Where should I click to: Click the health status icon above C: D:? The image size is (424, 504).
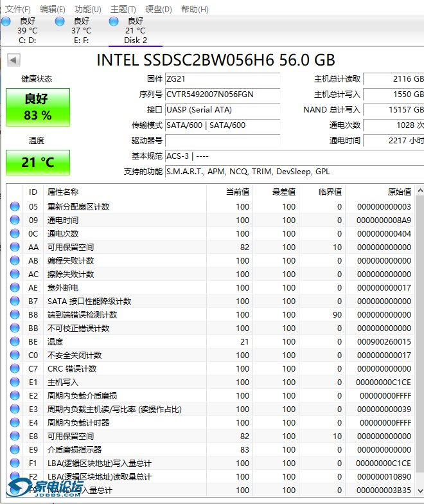click(6, 21)
